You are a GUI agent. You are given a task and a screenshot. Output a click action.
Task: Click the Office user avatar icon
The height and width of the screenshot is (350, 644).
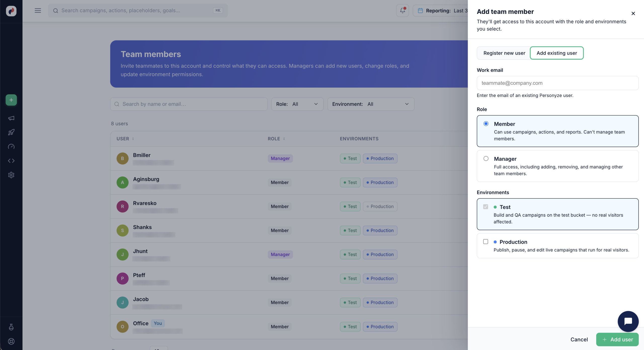click(x=123, y=327)
